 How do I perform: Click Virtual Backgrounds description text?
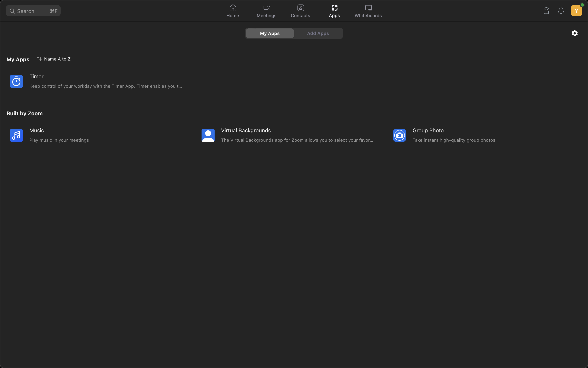pyautogui.click(x=297, y=140)
